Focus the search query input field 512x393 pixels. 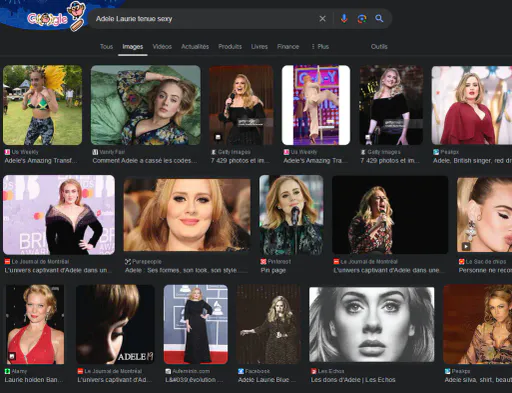(203, 19)
